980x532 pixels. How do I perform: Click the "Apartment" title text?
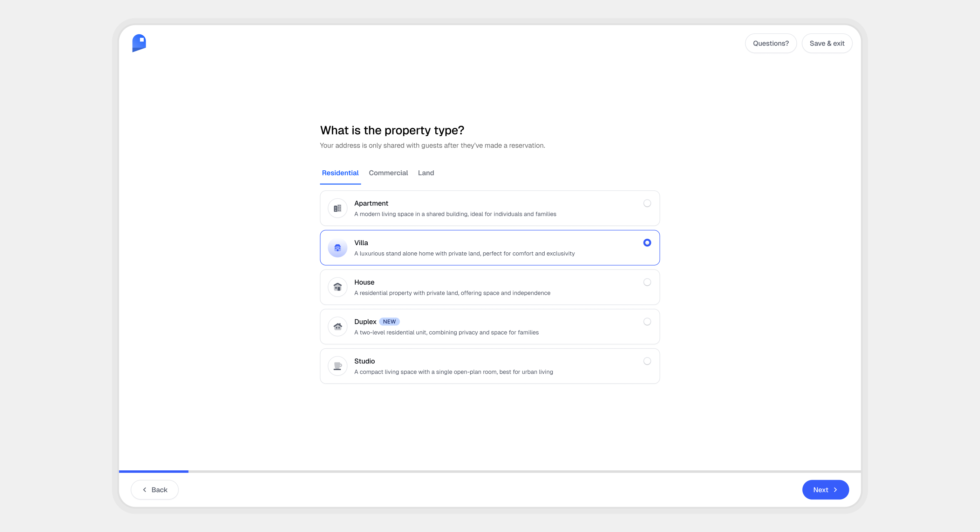point(371,204)
